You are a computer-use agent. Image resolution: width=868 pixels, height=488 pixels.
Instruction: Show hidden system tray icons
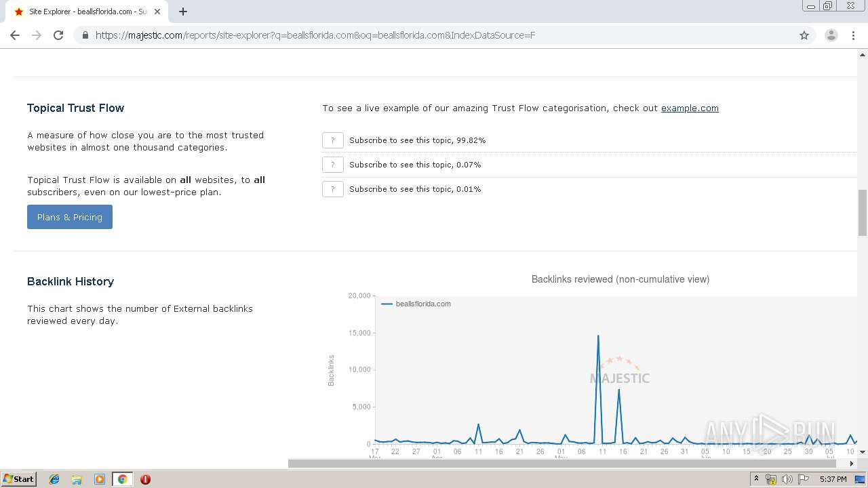point(756,479)
